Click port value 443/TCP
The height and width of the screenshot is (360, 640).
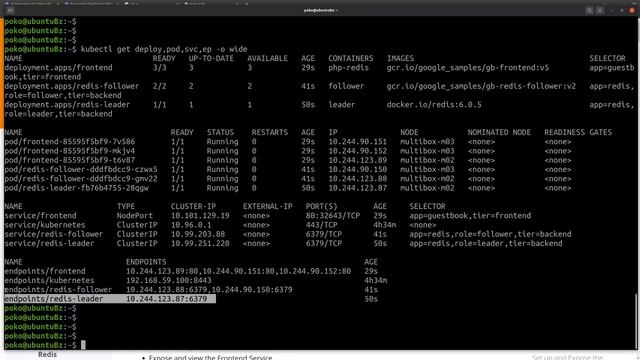321,225
